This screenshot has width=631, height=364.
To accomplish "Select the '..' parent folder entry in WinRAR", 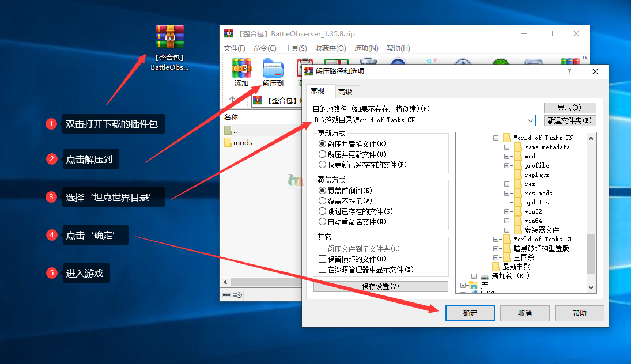I will (230, 131).
